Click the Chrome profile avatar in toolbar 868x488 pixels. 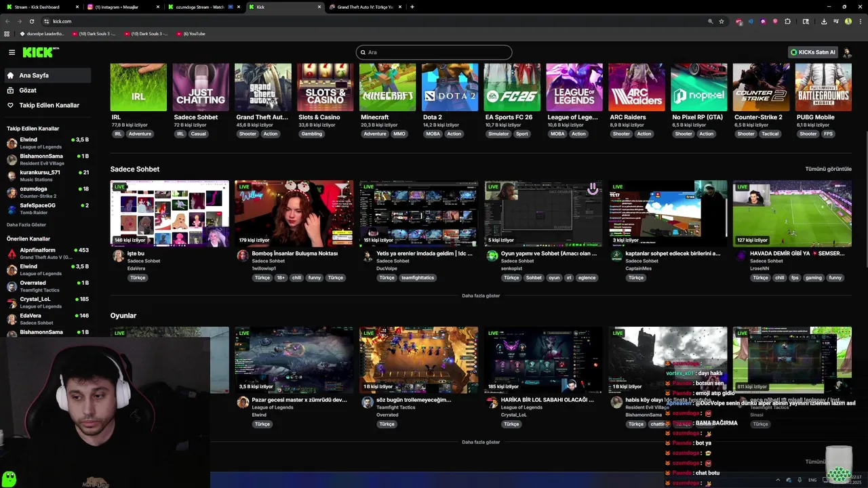click(848, 21)
